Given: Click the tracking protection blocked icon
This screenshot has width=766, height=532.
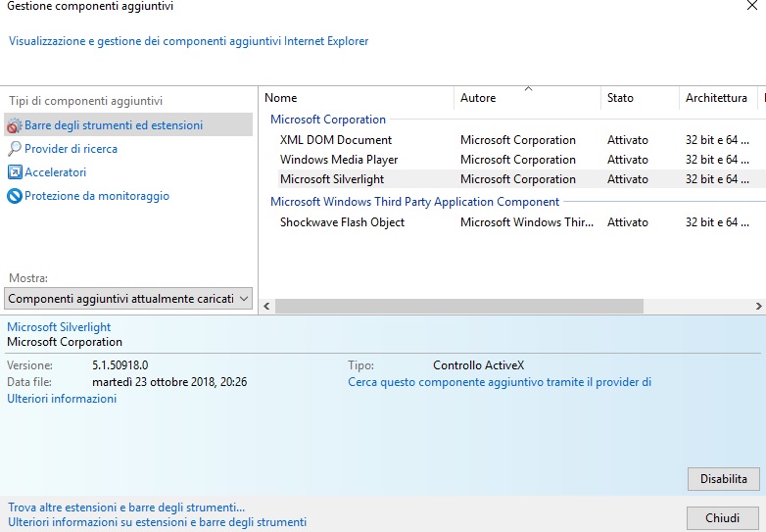Looking at the screenshot, I should pos(15,196).
